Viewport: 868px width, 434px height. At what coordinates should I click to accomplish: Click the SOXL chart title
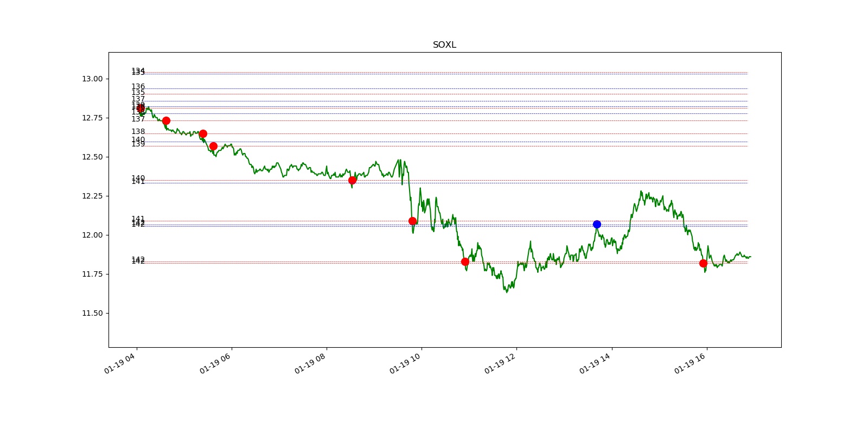[x=444, y=45]
